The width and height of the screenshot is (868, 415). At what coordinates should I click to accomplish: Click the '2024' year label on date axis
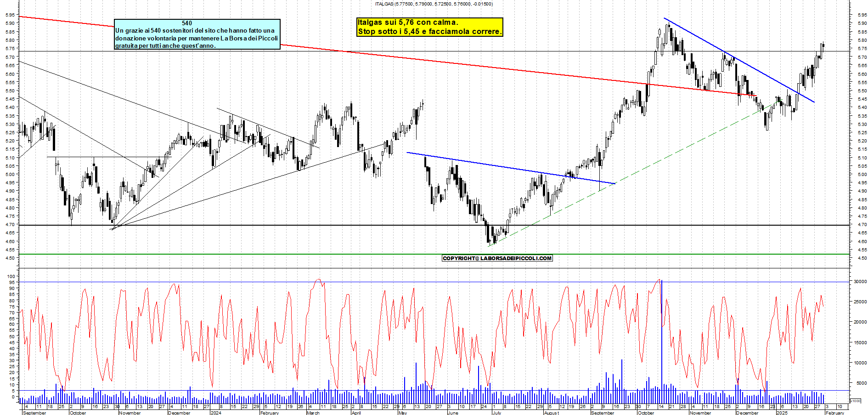[216, 413]
